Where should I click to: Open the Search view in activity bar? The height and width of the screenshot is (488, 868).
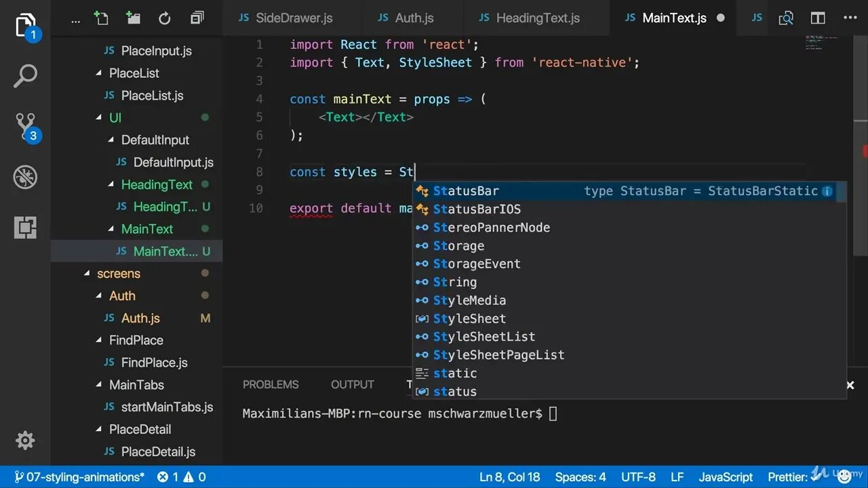25,77
